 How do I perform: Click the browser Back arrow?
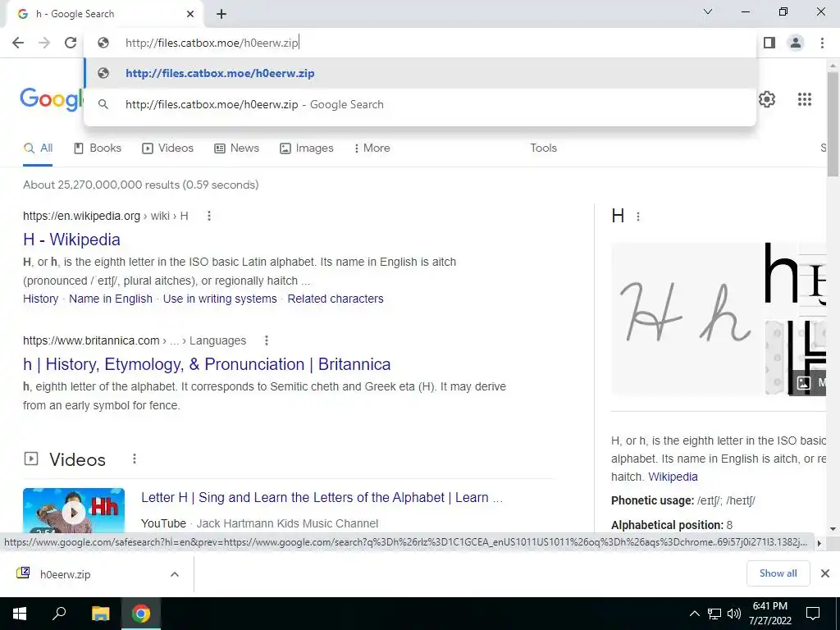coord(18,43)
